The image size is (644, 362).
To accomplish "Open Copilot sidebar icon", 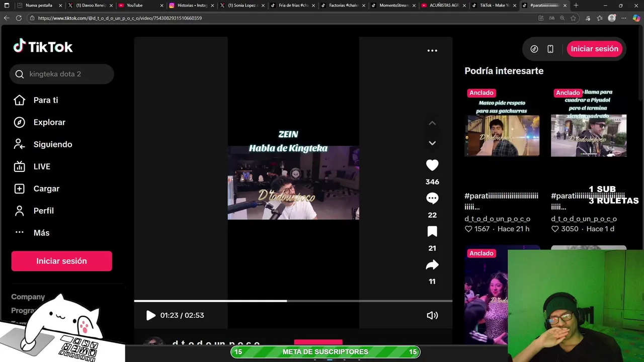I will pos(636,18).
